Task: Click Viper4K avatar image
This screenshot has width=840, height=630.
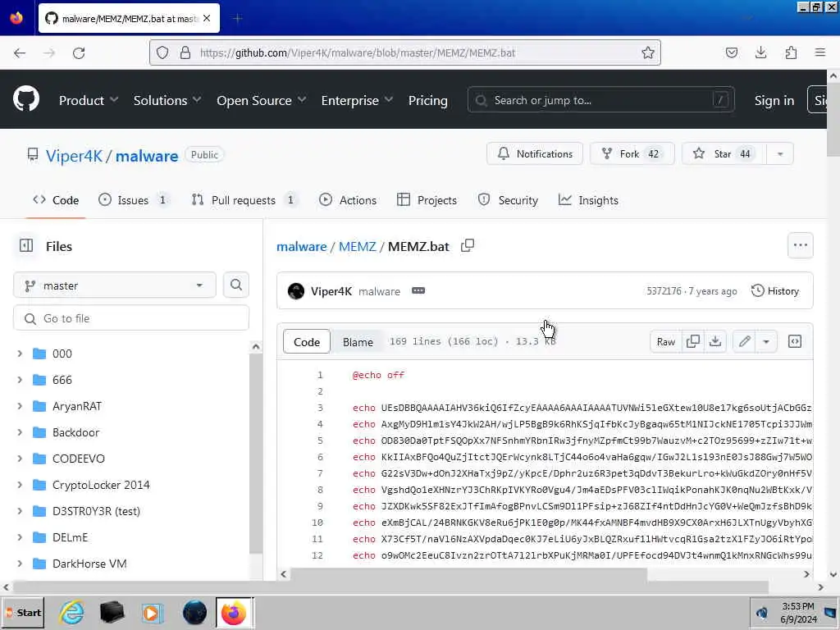Action: [x=296, y=291]
